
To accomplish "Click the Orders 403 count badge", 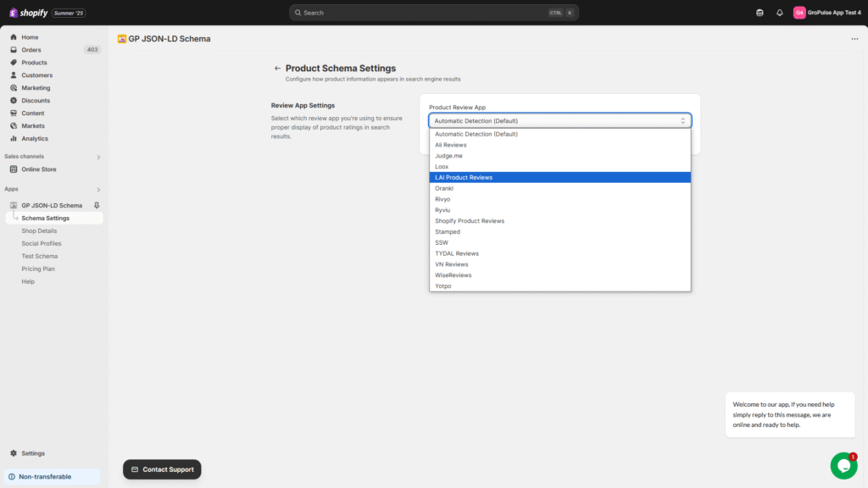I will point(92,50).
